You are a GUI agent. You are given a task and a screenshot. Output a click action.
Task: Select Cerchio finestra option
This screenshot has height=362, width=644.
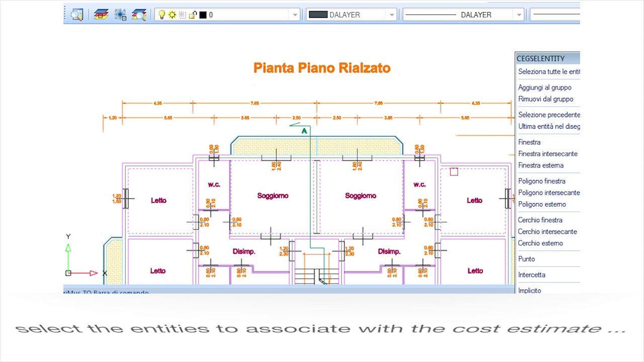coord(540,220)
